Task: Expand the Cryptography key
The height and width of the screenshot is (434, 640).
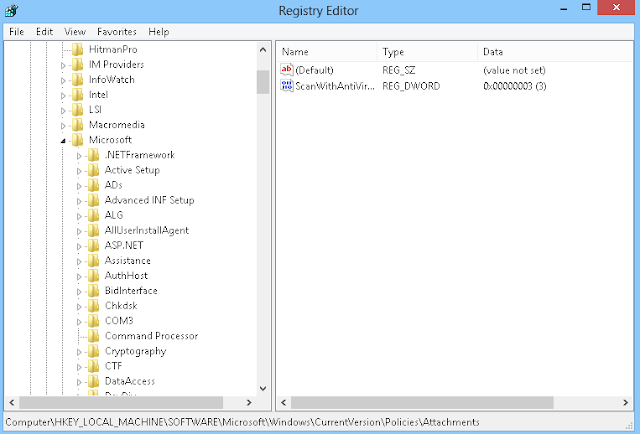Action: tap(79, 352)
